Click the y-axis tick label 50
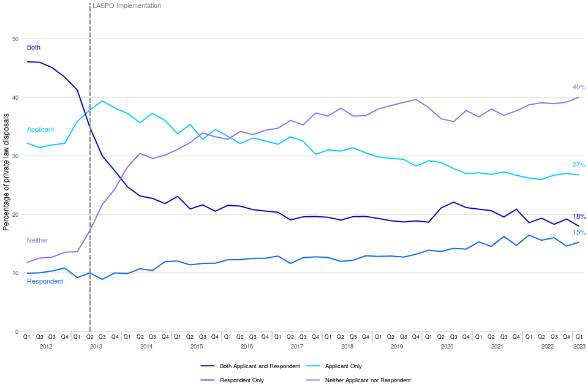Screen dimensions: 588x392 [x=15, y=39]
